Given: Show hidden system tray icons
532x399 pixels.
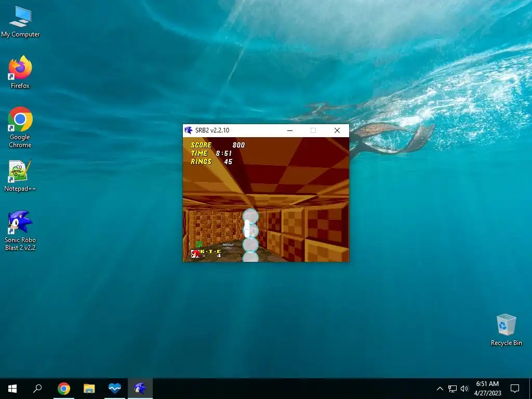Looking at the screenshot, I should (440, 389).
